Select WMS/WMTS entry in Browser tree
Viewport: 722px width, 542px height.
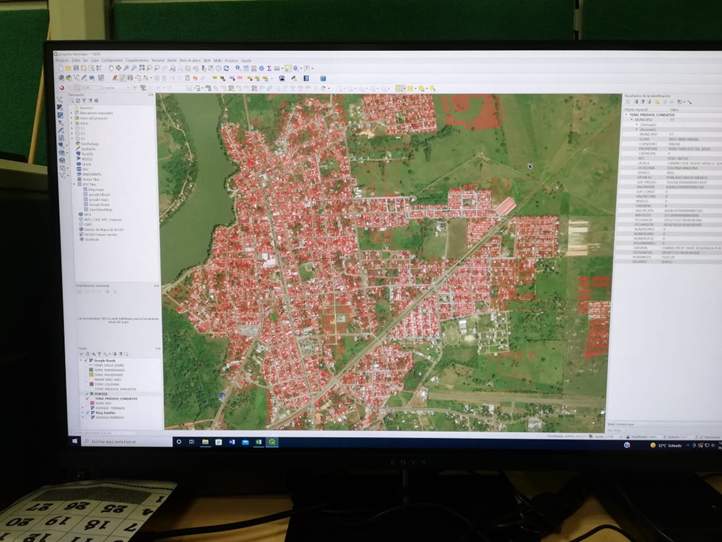click(89, 174)
